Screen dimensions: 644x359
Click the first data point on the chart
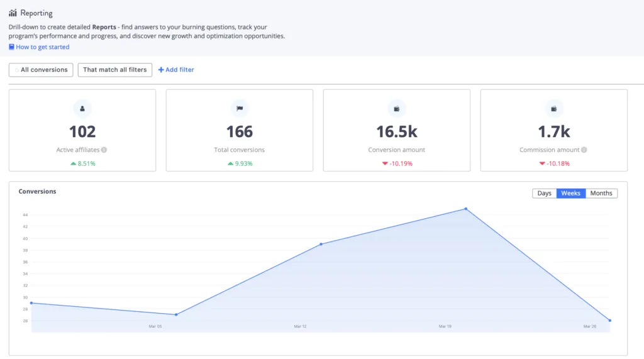[x=31, y=303]
